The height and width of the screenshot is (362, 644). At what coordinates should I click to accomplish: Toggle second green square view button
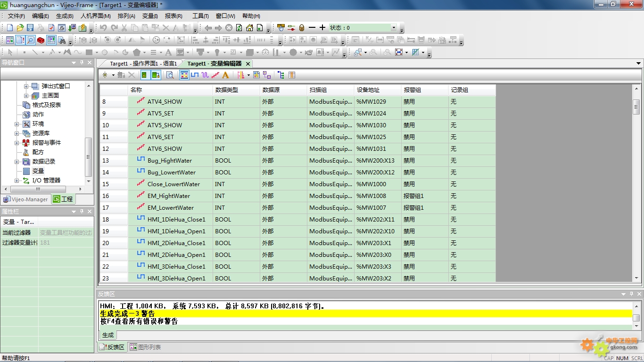point(156,75)
